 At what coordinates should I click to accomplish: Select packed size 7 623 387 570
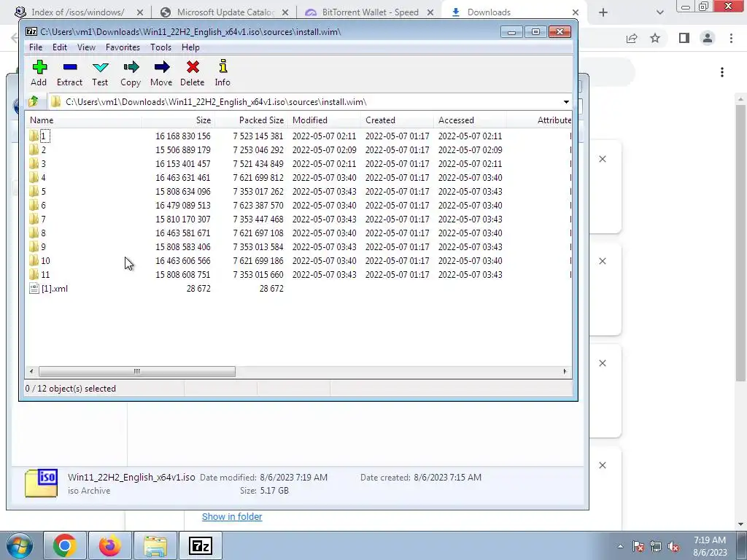(x=258, y=205)
